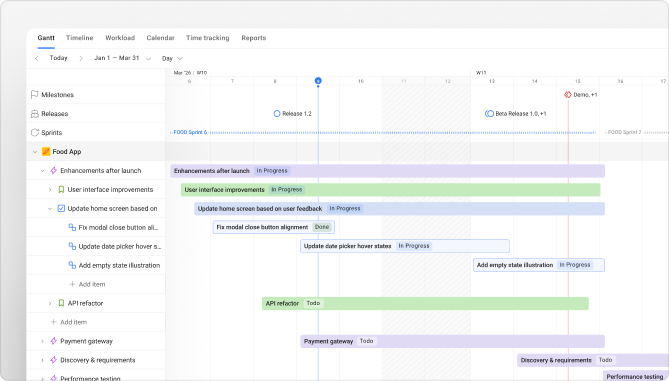This screenshot has width=669, height=381.
Task: Click In Progress badge on Update date picker bar
Action: click(x=414, y=246)
